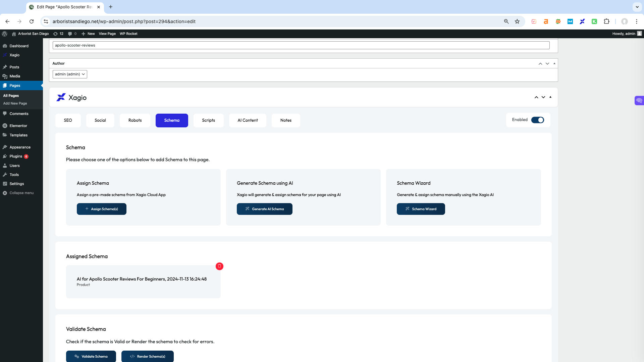Collapse the Author panel
This screenshot has width=644, height=362.
pyautogui.click(x=554, y=63)
